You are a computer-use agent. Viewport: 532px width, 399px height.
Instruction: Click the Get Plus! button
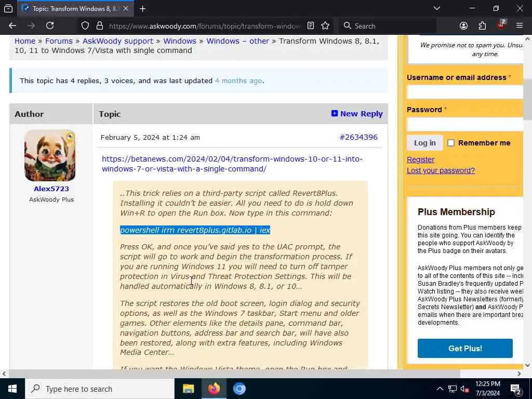(465, 348)
